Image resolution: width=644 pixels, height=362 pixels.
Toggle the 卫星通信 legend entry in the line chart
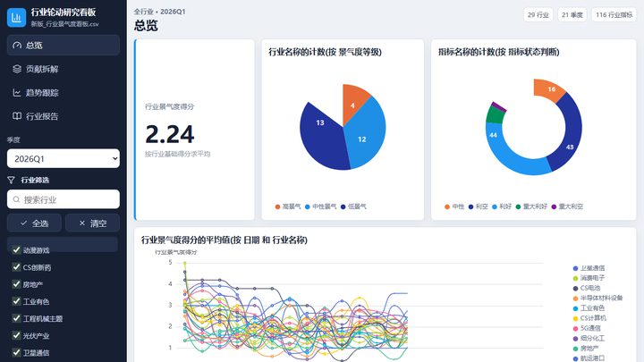(589, 268)
